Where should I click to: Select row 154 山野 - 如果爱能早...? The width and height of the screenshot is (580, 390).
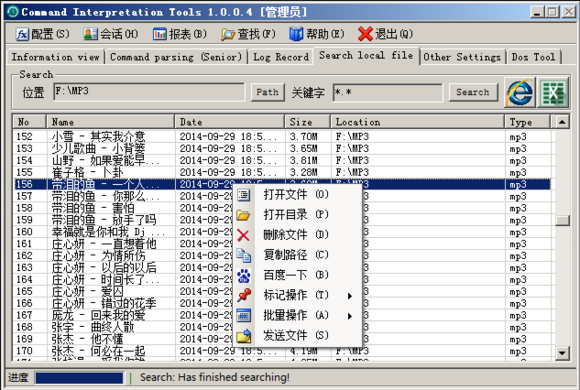coord(283,160)
